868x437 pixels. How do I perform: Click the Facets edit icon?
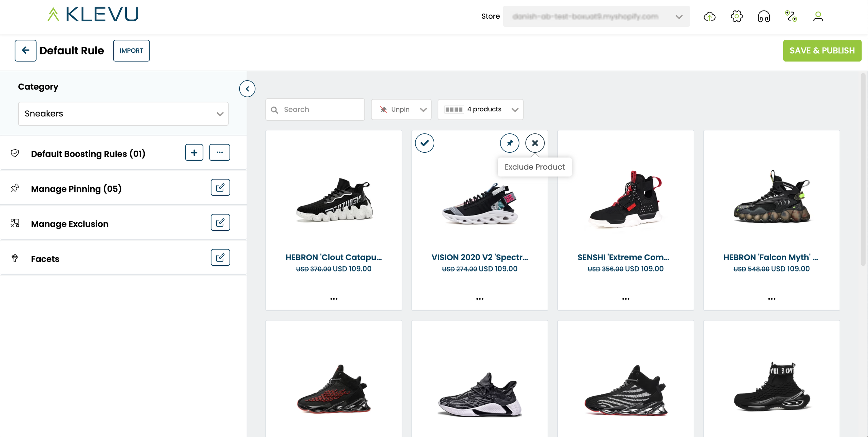coord(220,258)
